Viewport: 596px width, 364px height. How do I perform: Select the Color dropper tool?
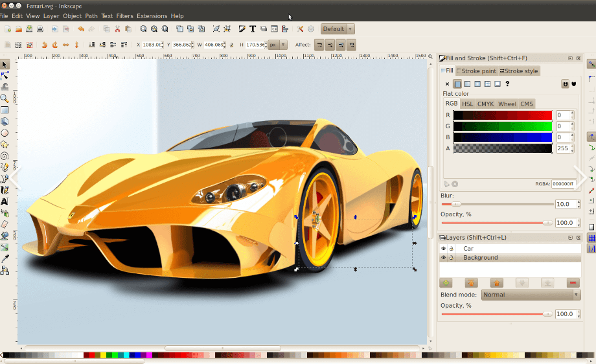coord(5,259)
